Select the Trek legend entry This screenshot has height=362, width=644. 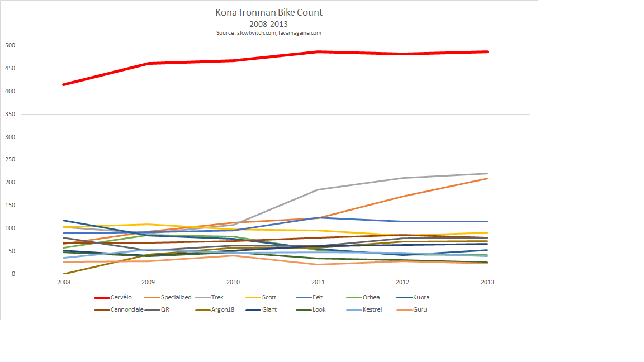(210, 298)
